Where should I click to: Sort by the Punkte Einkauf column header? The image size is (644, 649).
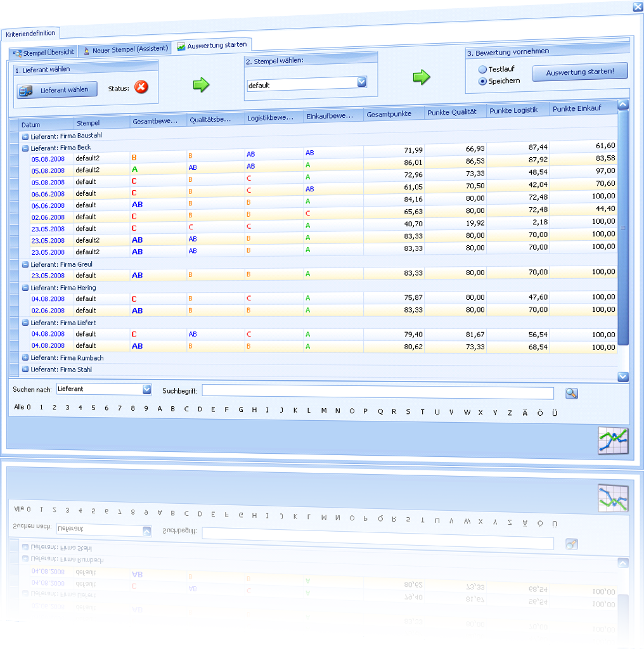tap(584, 108)
